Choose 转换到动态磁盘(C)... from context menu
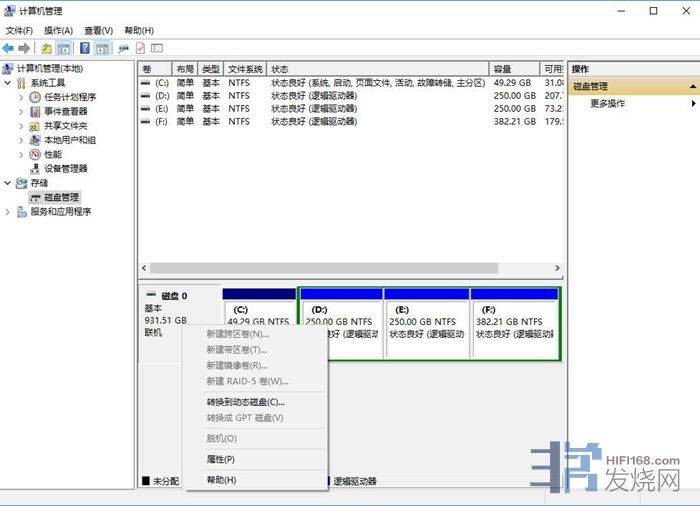This screenshot has width=700, height=506. tap(245, 402)
